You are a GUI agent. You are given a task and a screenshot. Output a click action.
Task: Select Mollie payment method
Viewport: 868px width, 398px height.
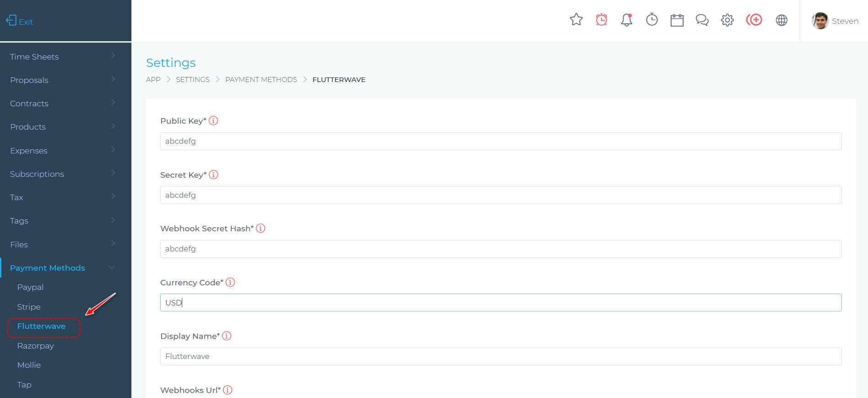(x=29, y=365)
